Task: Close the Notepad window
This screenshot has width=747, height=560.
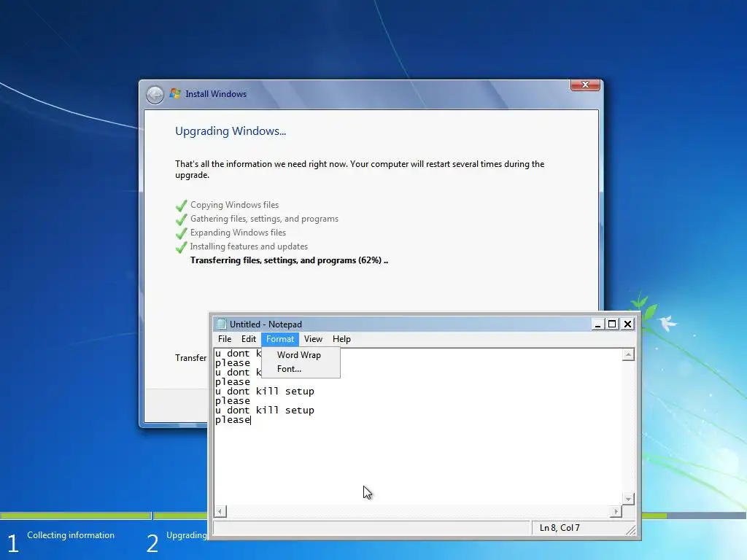Action: coord(628,324)
